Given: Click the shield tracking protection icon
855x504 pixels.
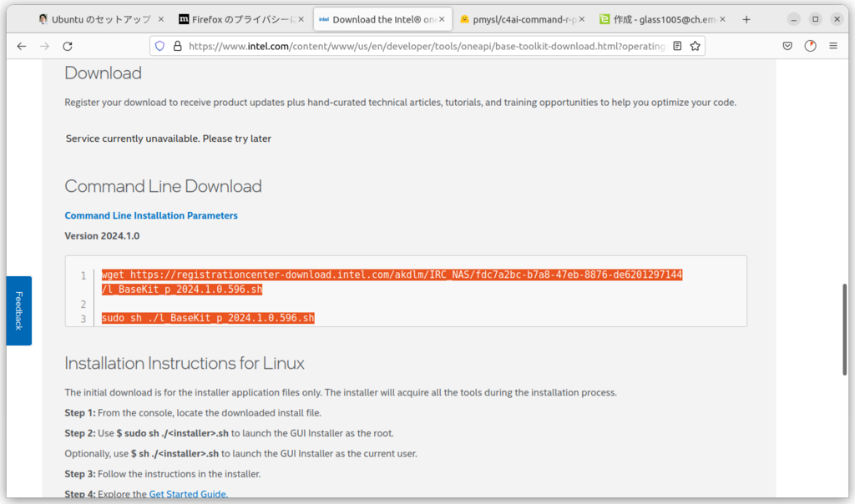Looking at the screenshot, I should click(x=159, y=46).
